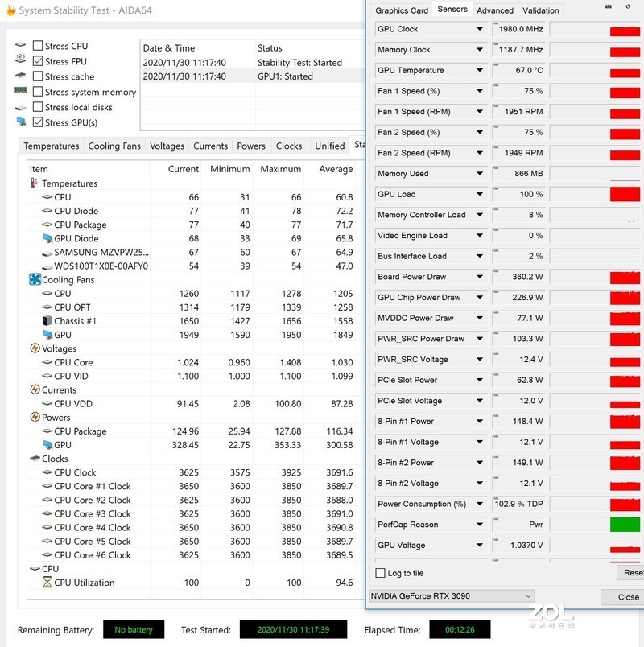Click the Maximum column header
Viewport: 644px width, 647px height.
tap(280, 169)
